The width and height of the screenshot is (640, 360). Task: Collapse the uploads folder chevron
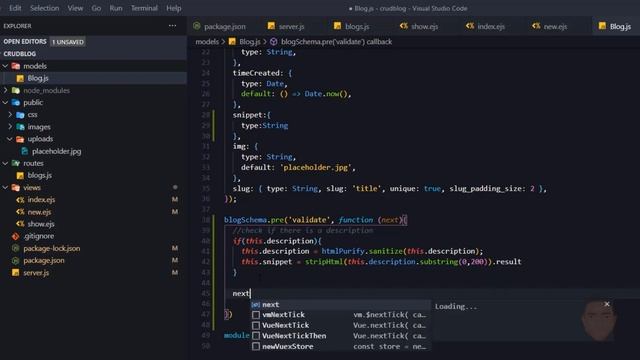(x=10, y=139)
